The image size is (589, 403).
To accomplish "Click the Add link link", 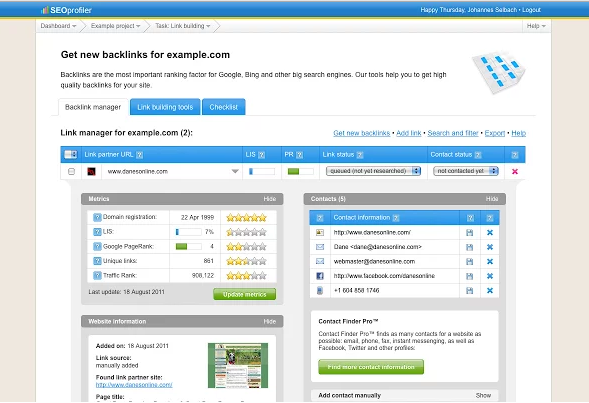I will point(409,133).
